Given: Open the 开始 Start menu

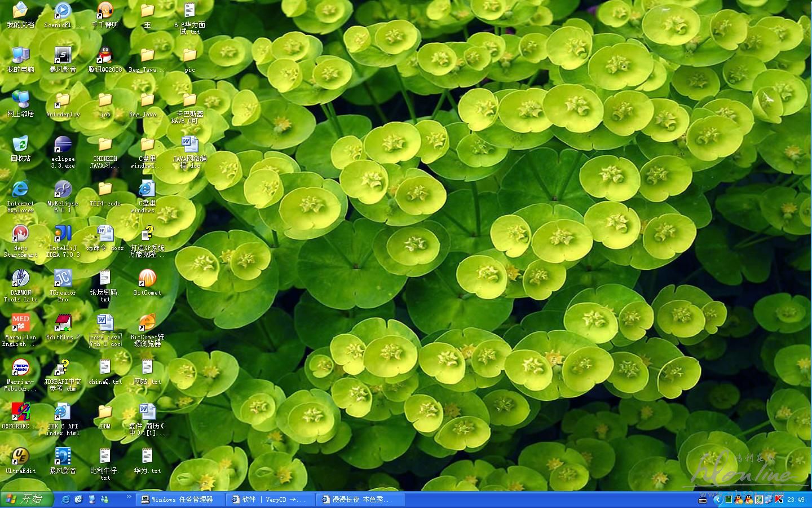Looking at the screenshot, I should pyautogui.click(x=27, y=500).
